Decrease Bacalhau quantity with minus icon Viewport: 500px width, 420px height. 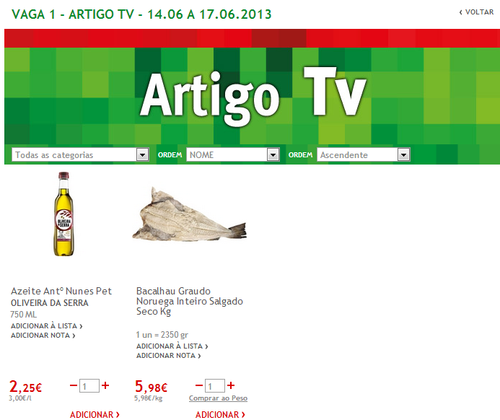point(199,386)
